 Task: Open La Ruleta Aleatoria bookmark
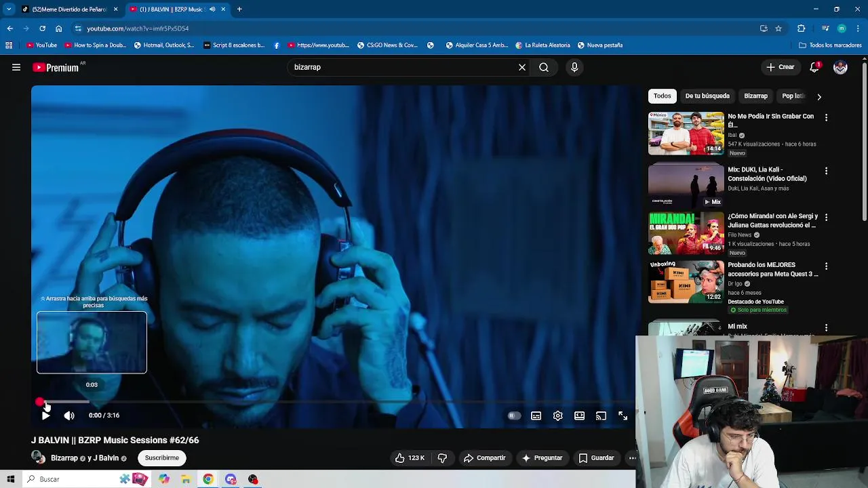click(542, 45)
